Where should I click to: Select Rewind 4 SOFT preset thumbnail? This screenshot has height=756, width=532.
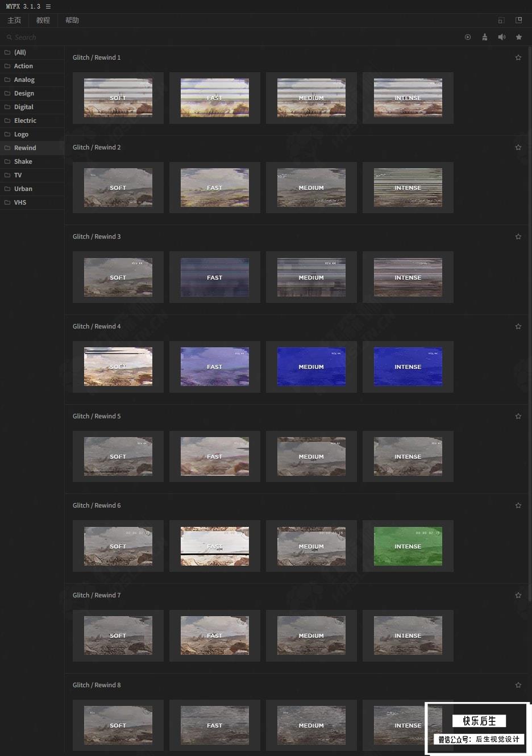pos(118,367)
